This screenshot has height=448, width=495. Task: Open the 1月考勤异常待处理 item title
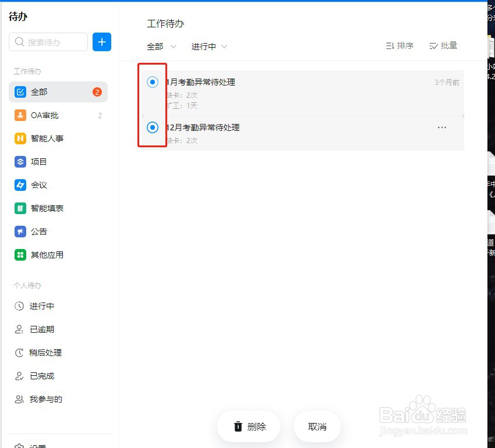[x=201, y=83]
